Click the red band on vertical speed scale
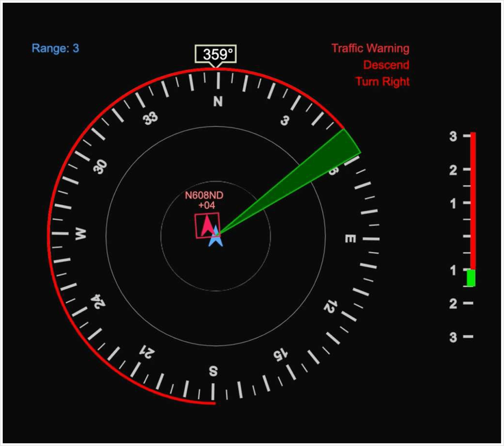The image size is (504, 446). tap(473, 201)
